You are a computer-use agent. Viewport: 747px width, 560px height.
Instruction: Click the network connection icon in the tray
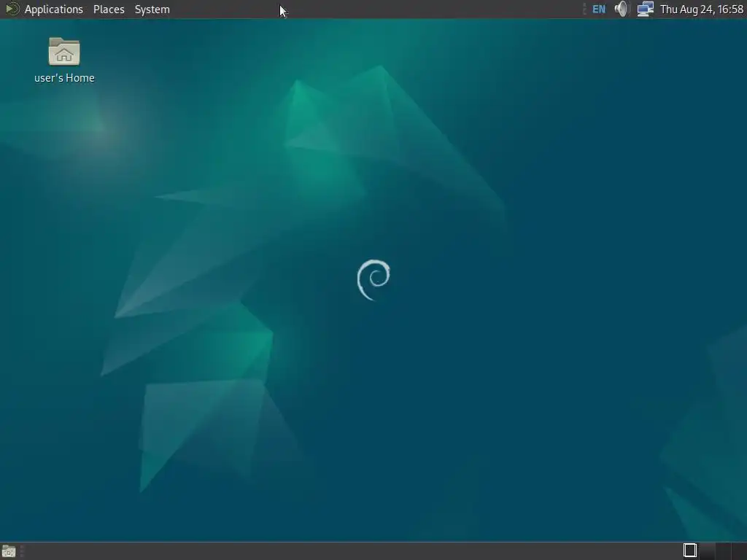[645, 9]
